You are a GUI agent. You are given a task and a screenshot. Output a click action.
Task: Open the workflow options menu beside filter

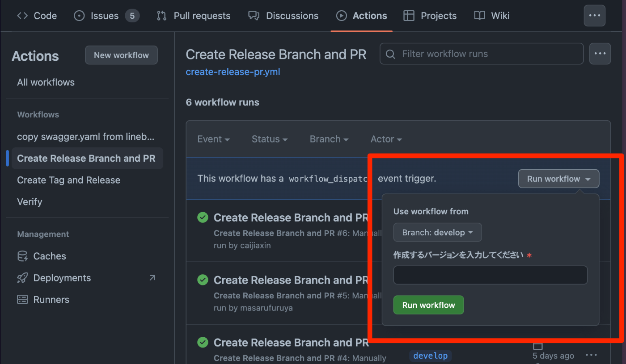pos(600,54)
